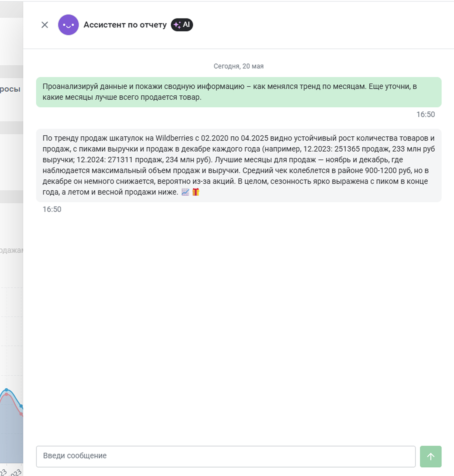
Task: Click the gift emoji in assistant reply
Action: 196,192
